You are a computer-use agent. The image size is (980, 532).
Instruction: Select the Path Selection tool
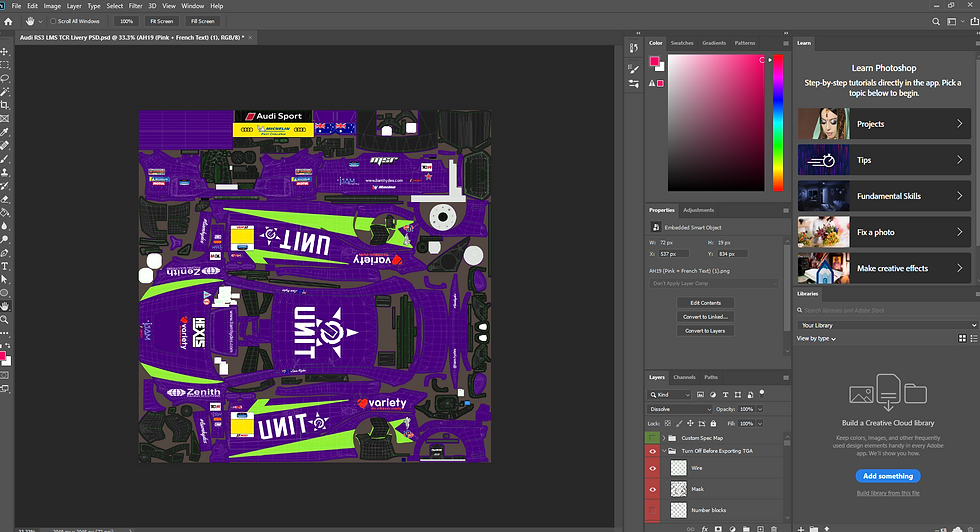(4, 279)
